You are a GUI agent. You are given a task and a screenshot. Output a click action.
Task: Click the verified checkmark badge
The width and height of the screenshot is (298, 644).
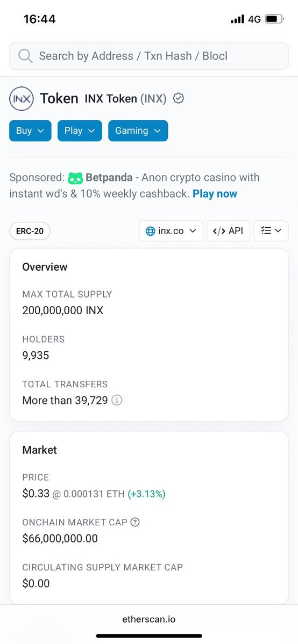(x=178, y=99)
